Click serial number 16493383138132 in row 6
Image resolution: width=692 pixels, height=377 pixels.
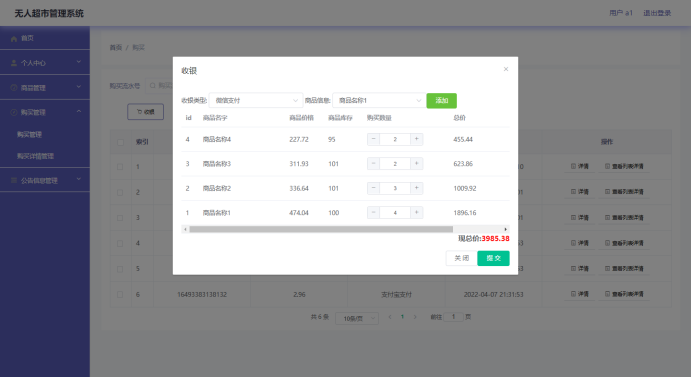pyautogui.click(x=202, y=294)
